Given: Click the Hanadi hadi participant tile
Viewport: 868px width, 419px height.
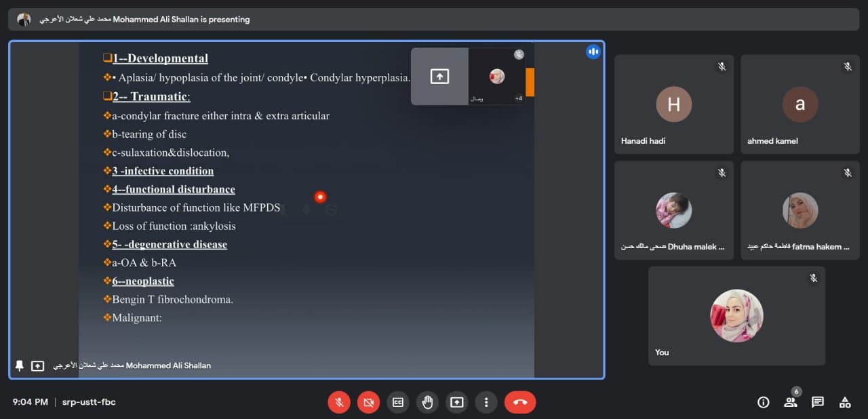Looking at the screenshot, I should (x=673, y=104).
